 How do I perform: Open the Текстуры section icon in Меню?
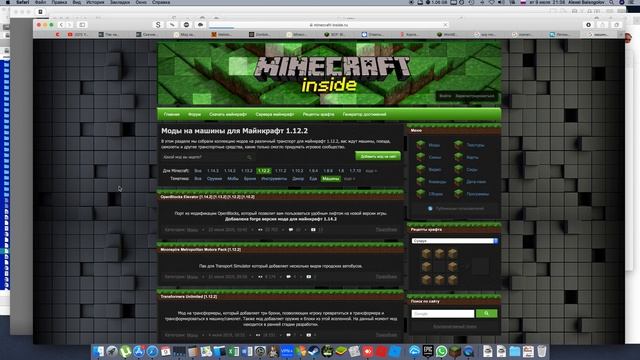(458, 144)
